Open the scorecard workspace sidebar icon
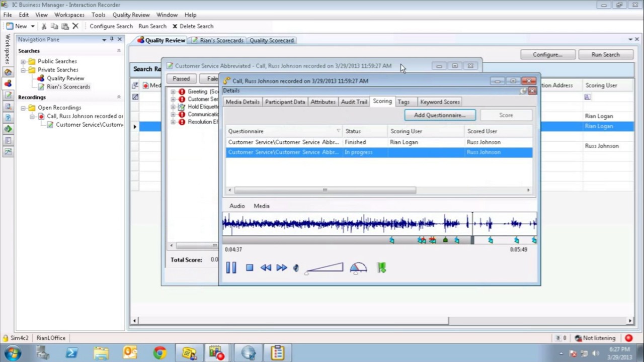The height and width of the screenshot is (362, 644). (x=8, y=95)
